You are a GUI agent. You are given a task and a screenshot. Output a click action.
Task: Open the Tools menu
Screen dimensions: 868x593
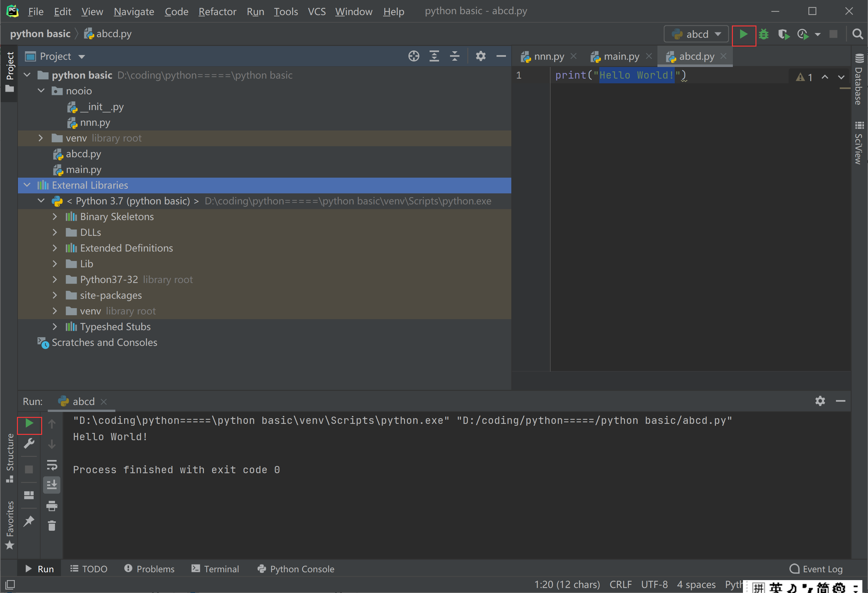286,12
